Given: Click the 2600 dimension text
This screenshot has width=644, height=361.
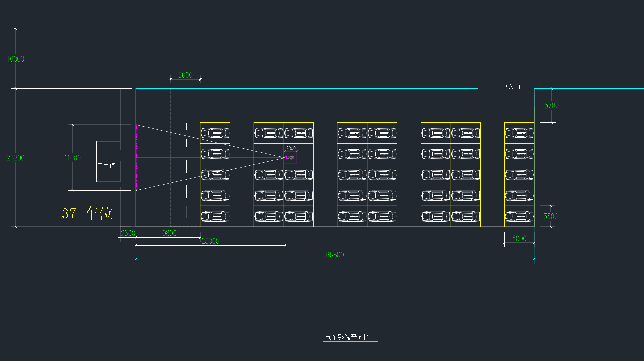Looking at the screenshot, I should (128, 233).
